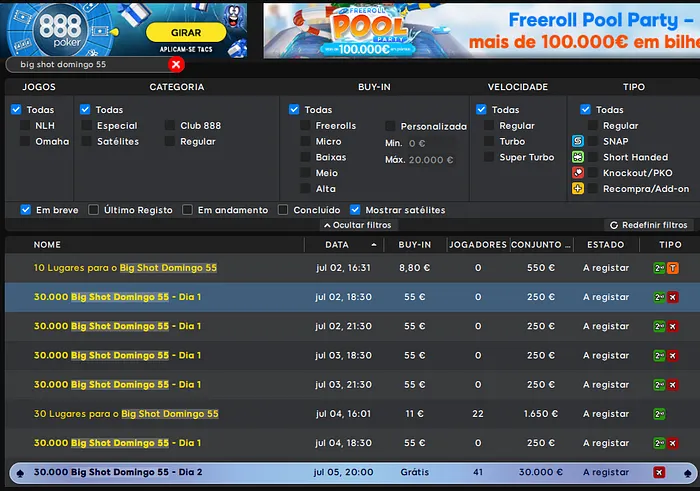The height and width of the screenshot is (491, 700).
Task: Check the Concluído filter
Action: pos(283,210)
